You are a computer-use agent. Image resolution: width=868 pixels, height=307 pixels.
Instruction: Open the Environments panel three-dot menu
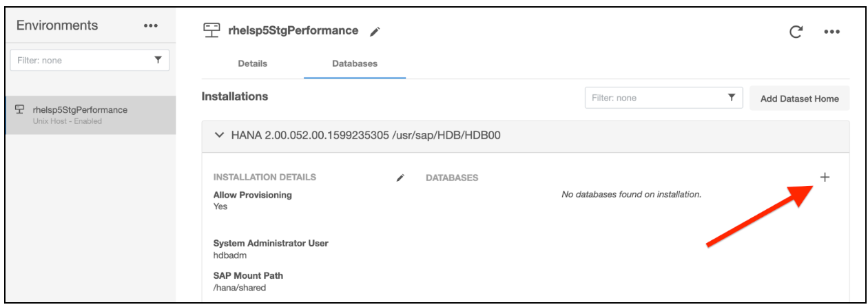click(150, 26)
